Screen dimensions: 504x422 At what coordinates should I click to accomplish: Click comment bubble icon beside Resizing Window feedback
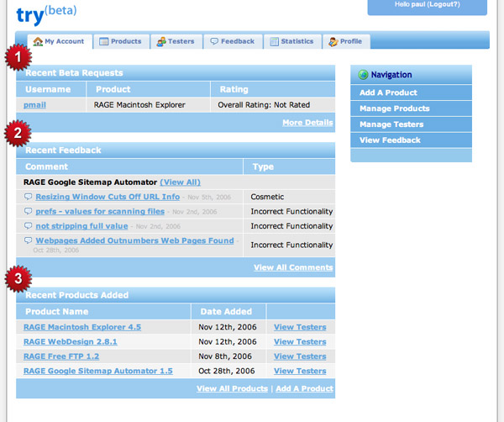(x=29, y=196)
